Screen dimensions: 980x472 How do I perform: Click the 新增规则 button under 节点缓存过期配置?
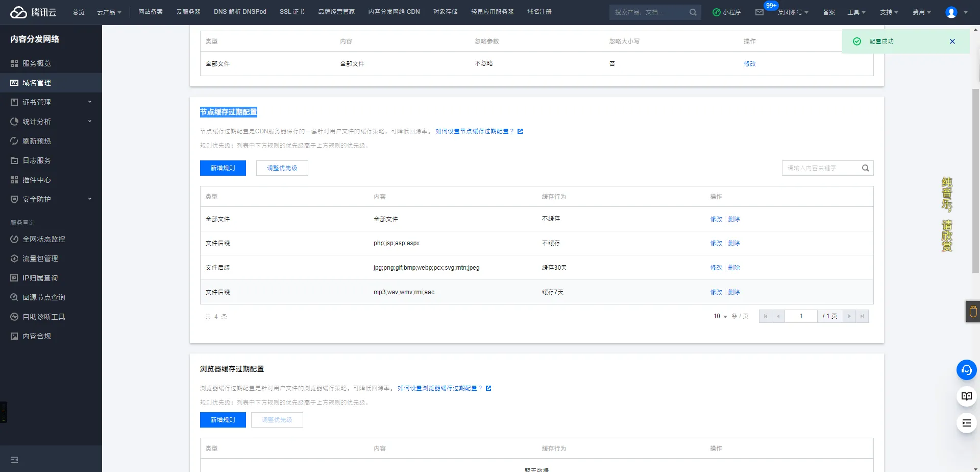click(223, 168)
